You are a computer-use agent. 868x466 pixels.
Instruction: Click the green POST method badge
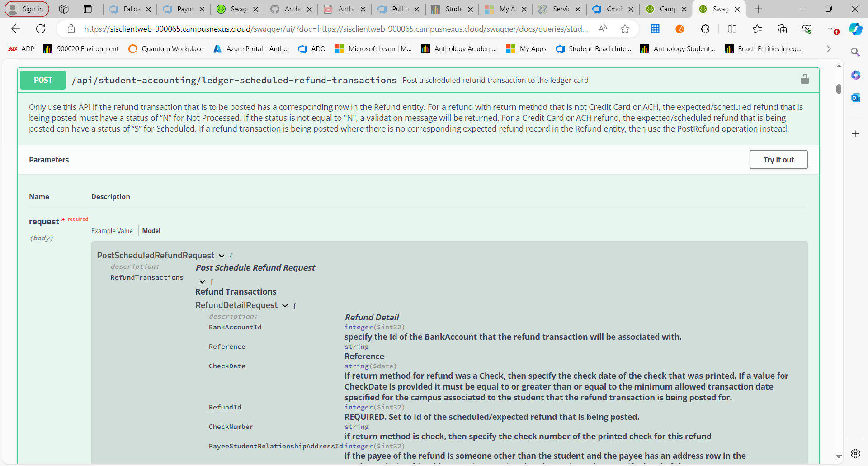tap(43, 80)
